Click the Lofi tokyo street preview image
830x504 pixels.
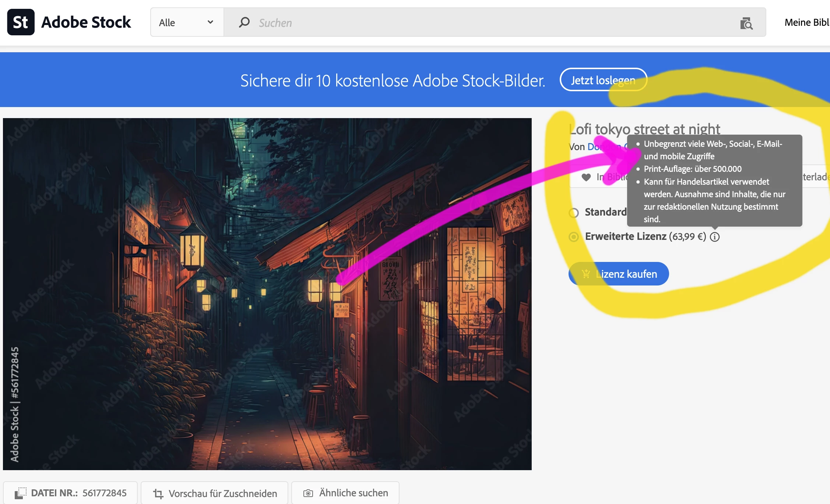point(267,294)
